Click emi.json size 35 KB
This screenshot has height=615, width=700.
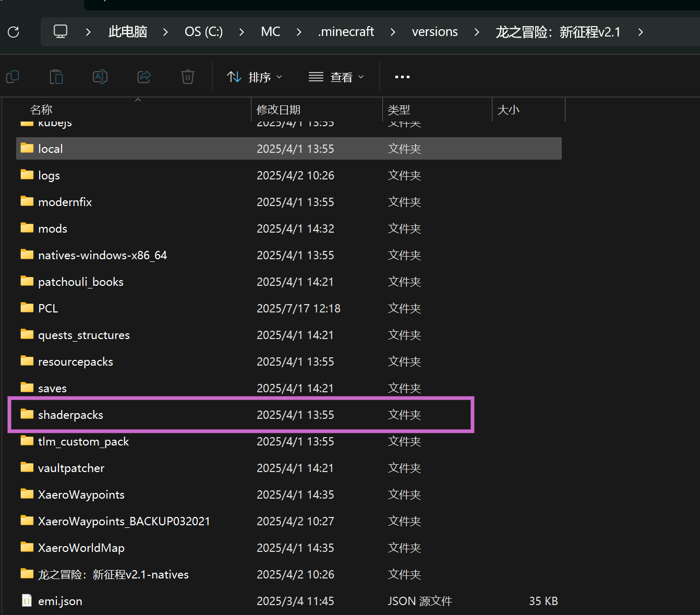click(x=544, y=601)
